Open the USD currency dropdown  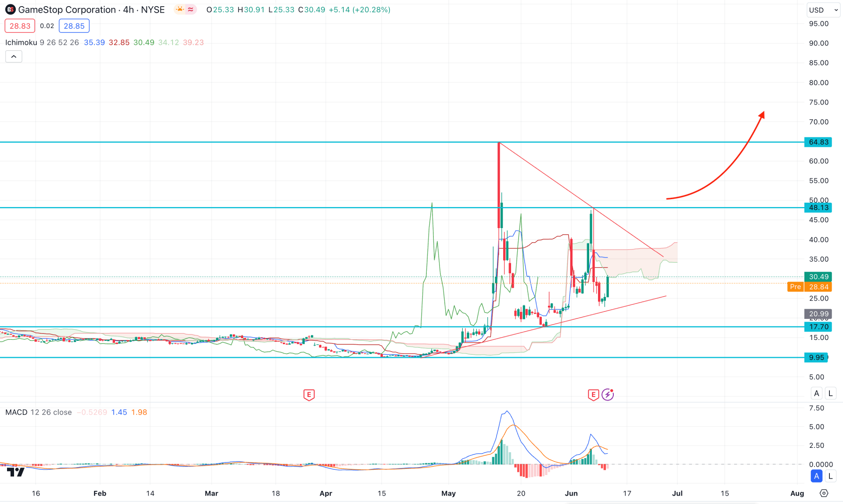point(823,10)
